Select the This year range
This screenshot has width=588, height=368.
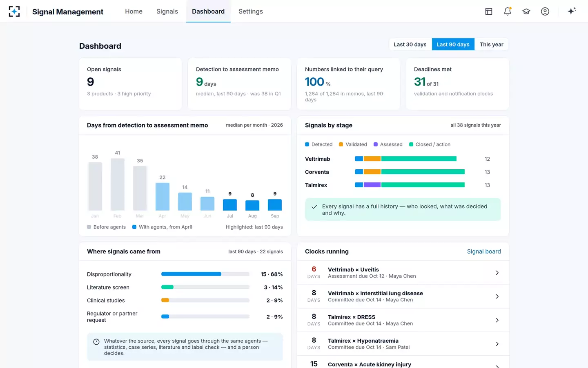[x=491, y=45]
